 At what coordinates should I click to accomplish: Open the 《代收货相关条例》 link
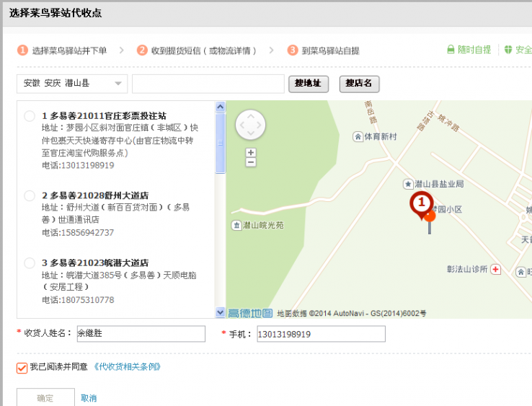[127, 367]
